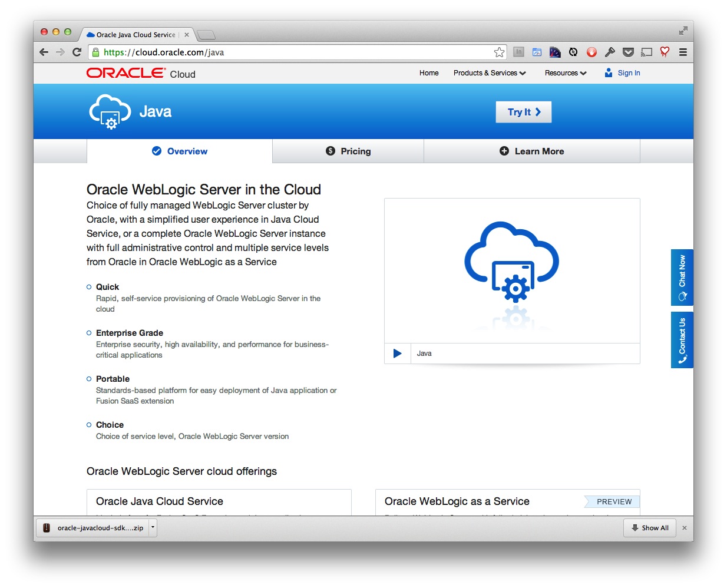
Task: Select the Overview tab
Action: pyautogui.click(x=180, y=151)
